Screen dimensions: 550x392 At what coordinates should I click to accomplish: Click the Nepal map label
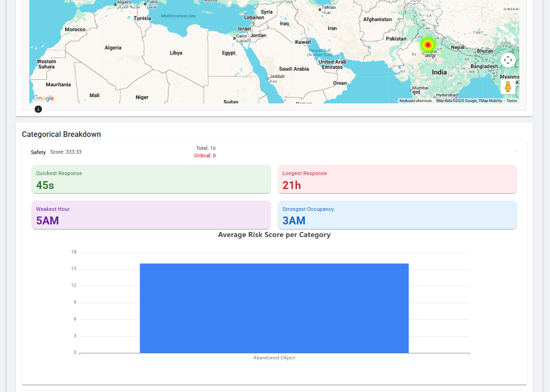[x=458, y=47]
